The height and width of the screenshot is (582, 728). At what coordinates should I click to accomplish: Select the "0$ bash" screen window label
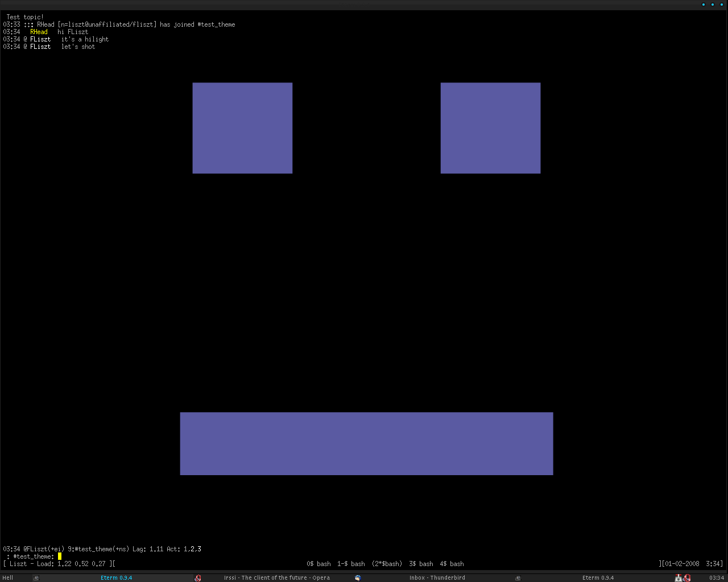click(x=318, y=564)
